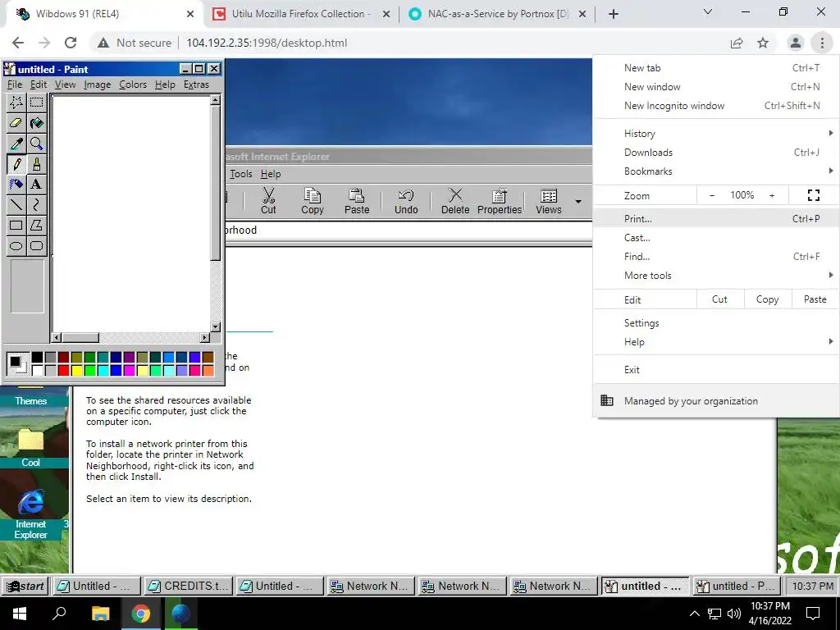
Task: Click the Copy button in Edit row
Action: (767, 299)
